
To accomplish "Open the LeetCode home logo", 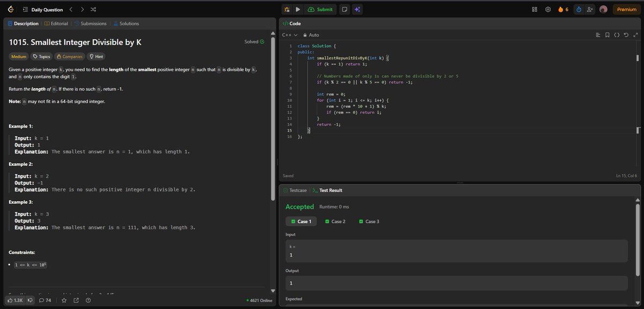I will (x=10, y=10).
